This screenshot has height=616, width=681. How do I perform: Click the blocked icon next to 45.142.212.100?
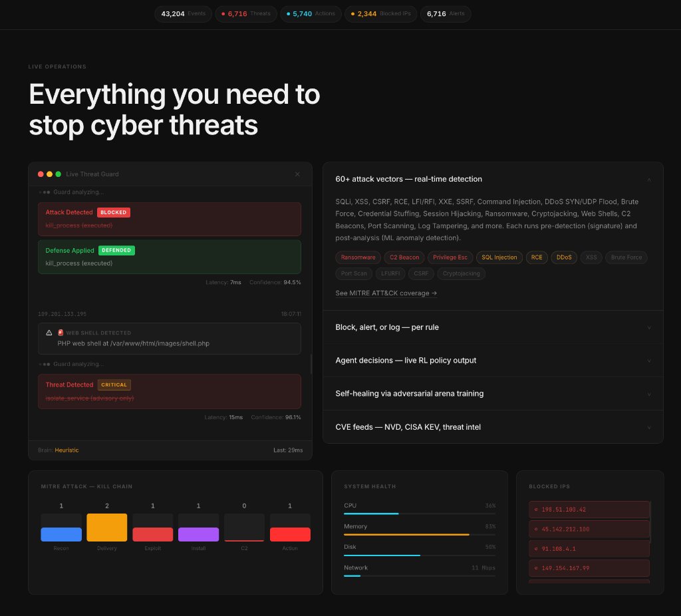click(536, 529)
